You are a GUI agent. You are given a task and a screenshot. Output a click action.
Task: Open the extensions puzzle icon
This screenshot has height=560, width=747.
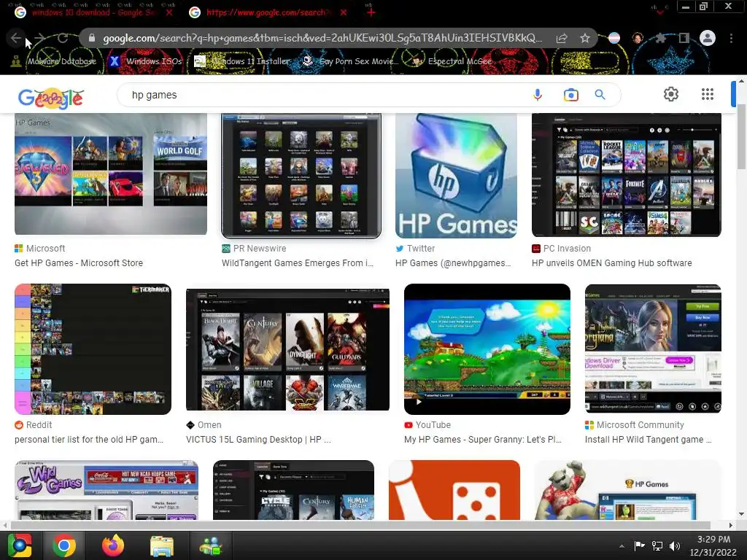(x=660, y=38)
